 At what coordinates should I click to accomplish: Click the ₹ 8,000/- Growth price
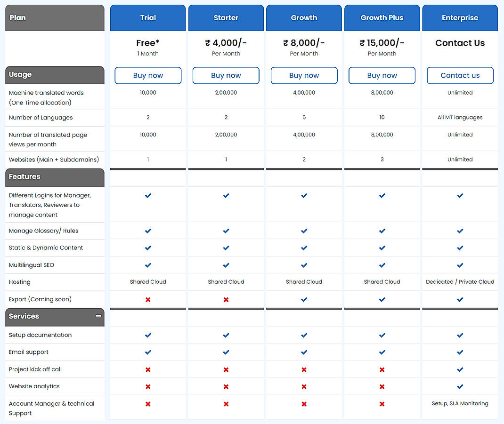click(304, 43)
